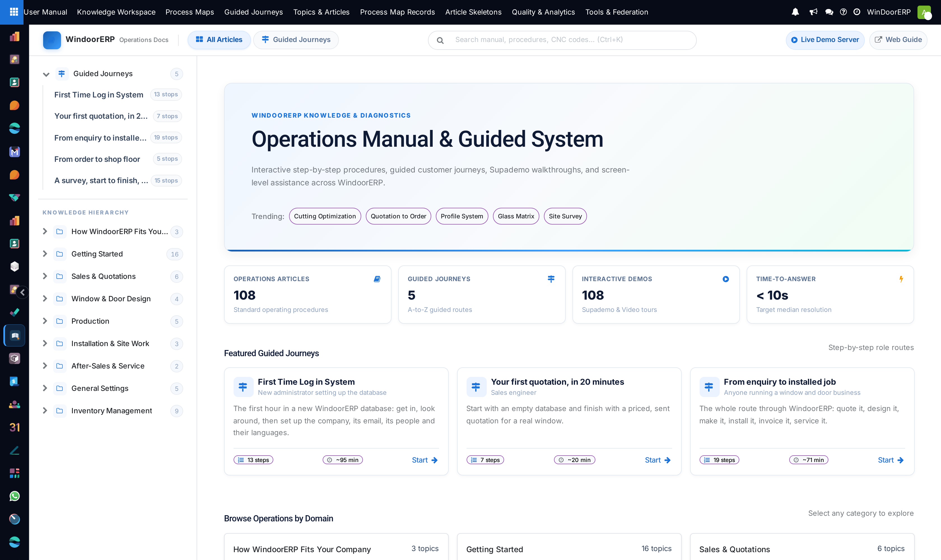Open the slanted teal line app in sidebar
The image size is (941, 560).
pos(14,451)
